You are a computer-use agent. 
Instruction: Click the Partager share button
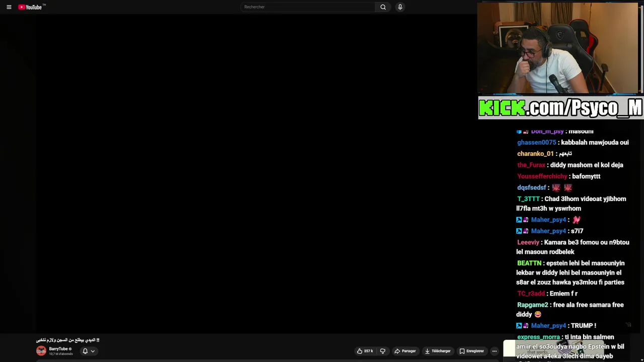coord(405,351)
